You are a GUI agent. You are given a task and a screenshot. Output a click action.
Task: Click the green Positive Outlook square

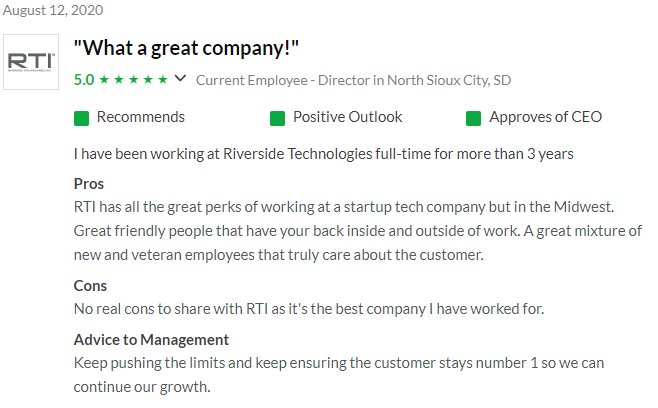tap(277, 118)
